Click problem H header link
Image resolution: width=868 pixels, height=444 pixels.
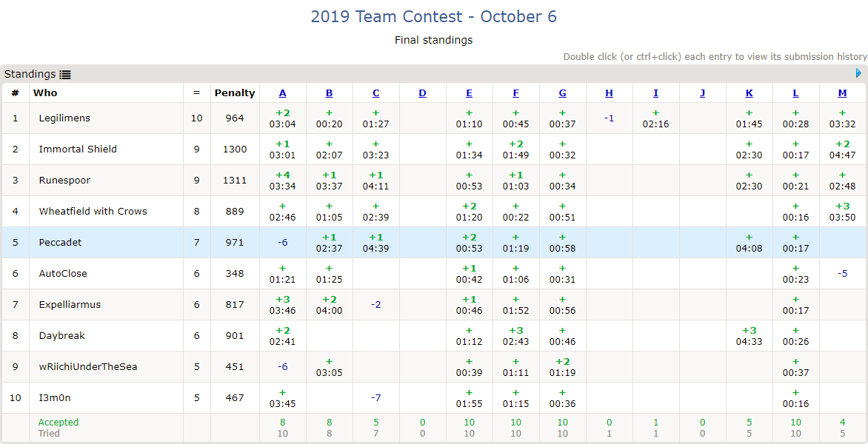(x=609, y=93)
